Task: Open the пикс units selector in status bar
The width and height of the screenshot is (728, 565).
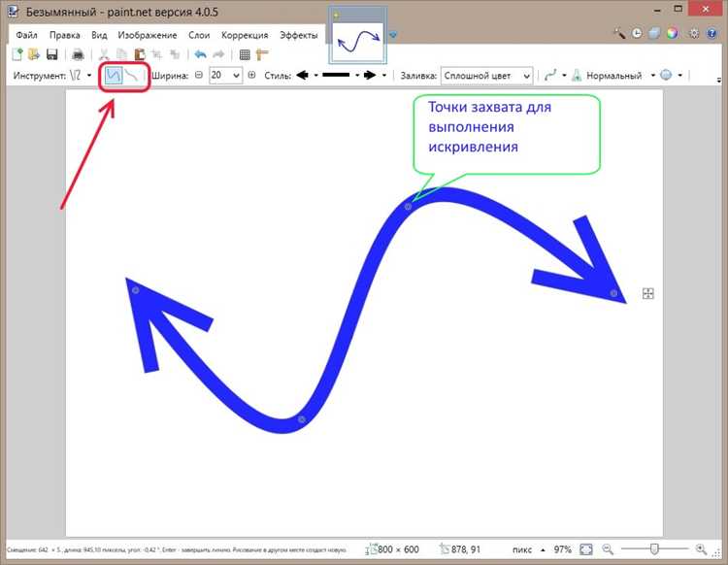Action: [x=528, y=549]
